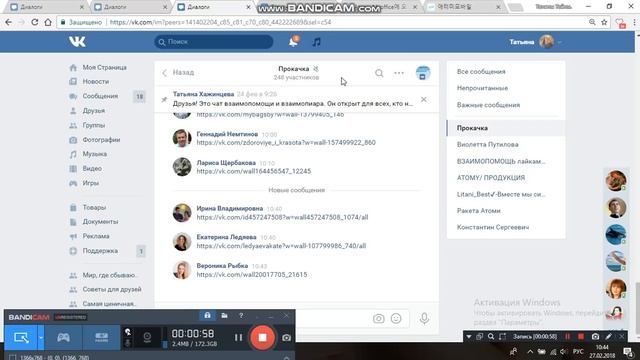640x360 pixels.
Task: Click the VK logo in the header
Action: (x=77, y=42)
